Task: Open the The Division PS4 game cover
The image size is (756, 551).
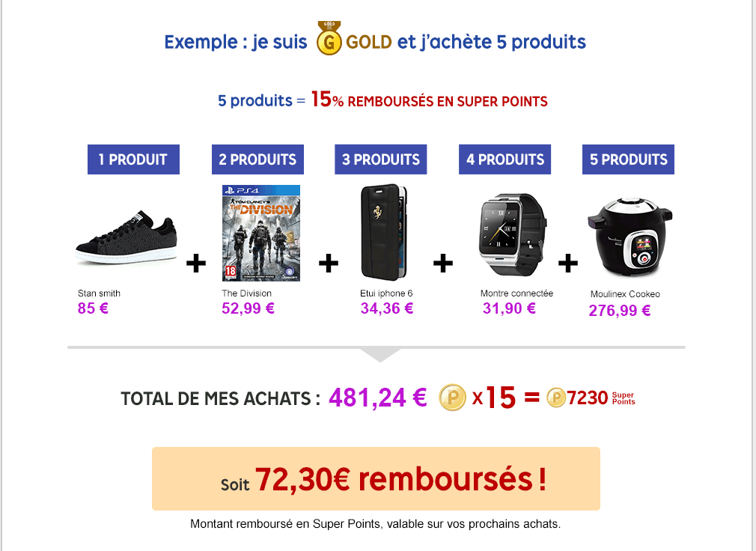Action: (x=260, y=233)
